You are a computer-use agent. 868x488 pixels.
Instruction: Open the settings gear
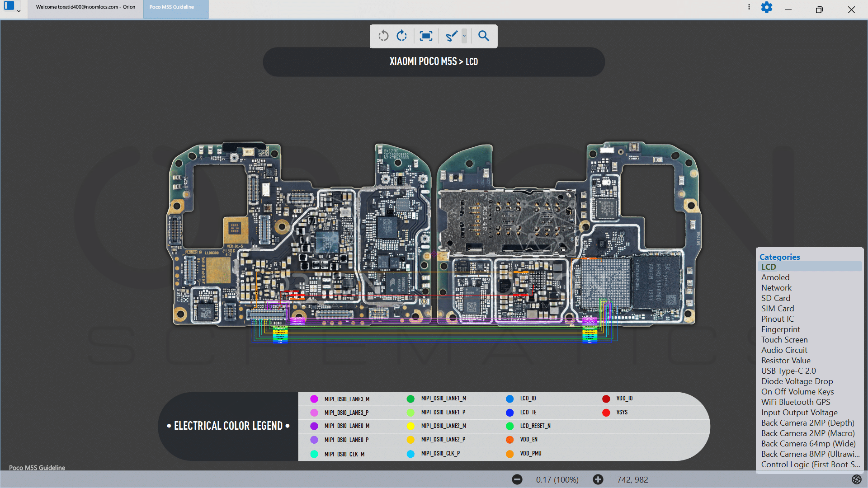click(x=767, y=8)
